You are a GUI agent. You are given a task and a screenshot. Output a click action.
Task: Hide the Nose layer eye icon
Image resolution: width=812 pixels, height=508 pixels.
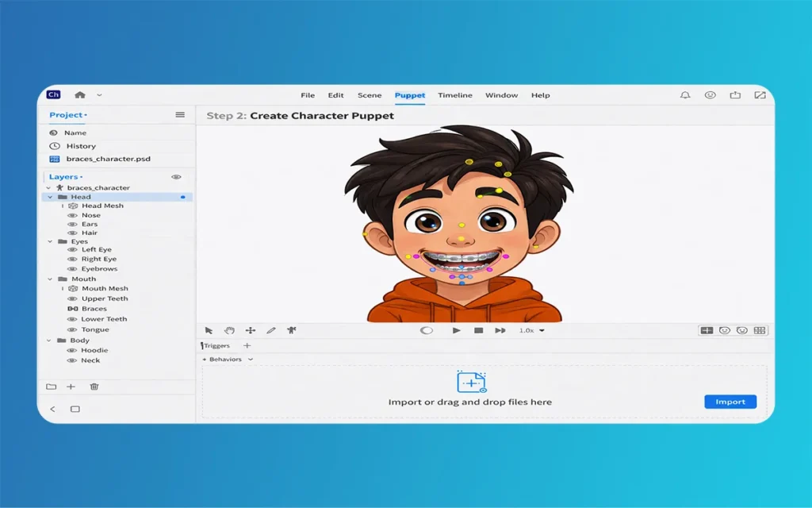click(x=72, y=215)
